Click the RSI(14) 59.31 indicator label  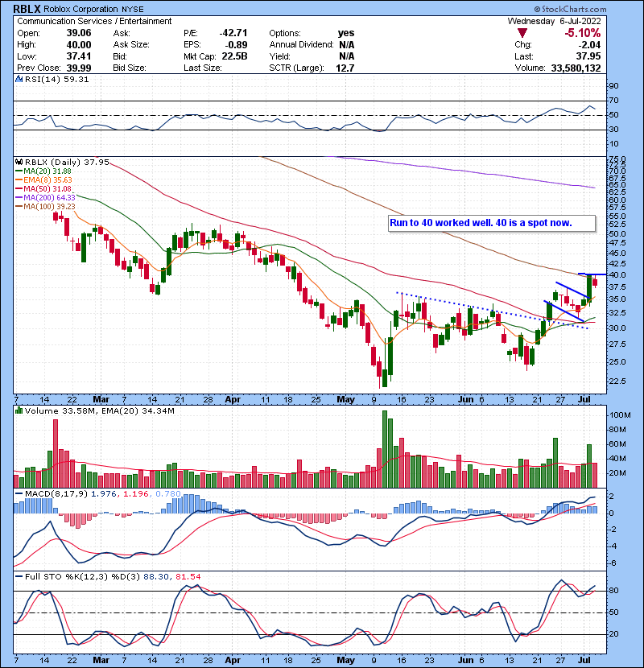coord(56,79)
